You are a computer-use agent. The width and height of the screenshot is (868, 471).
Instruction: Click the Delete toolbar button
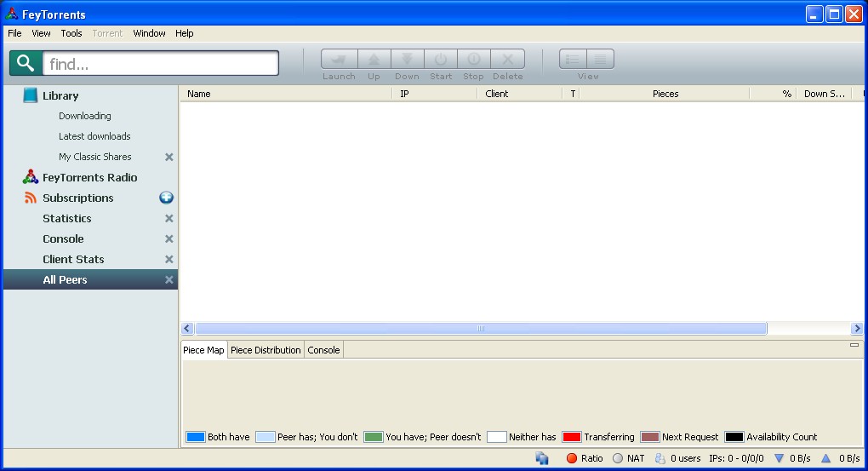click(x=508, y=59)
